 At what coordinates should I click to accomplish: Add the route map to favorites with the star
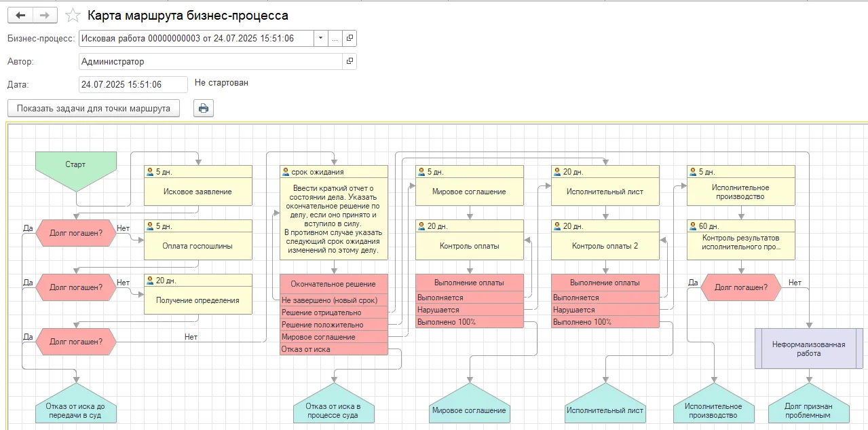[73, 15]
